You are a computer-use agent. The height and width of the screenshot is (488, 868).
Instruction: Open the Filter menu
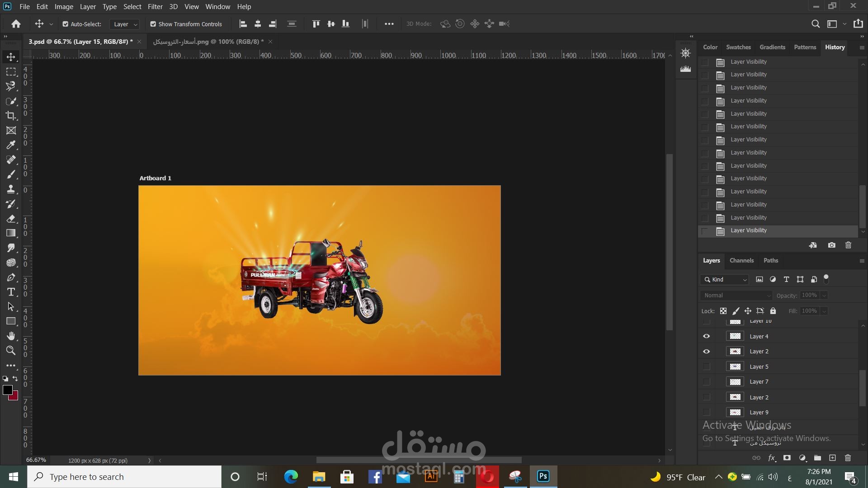pyautogui.click(x=155, y=7)
